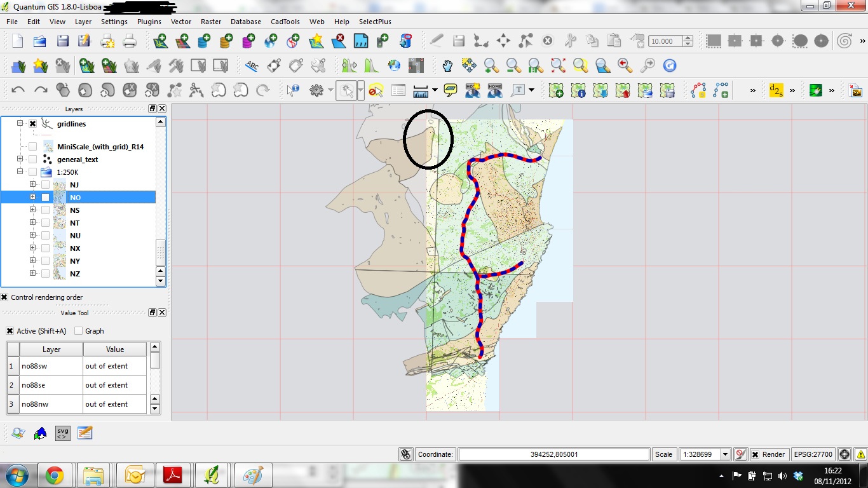
Task: Toggle the Active (Shift+A) checkbox
Action: pos(10,331)
